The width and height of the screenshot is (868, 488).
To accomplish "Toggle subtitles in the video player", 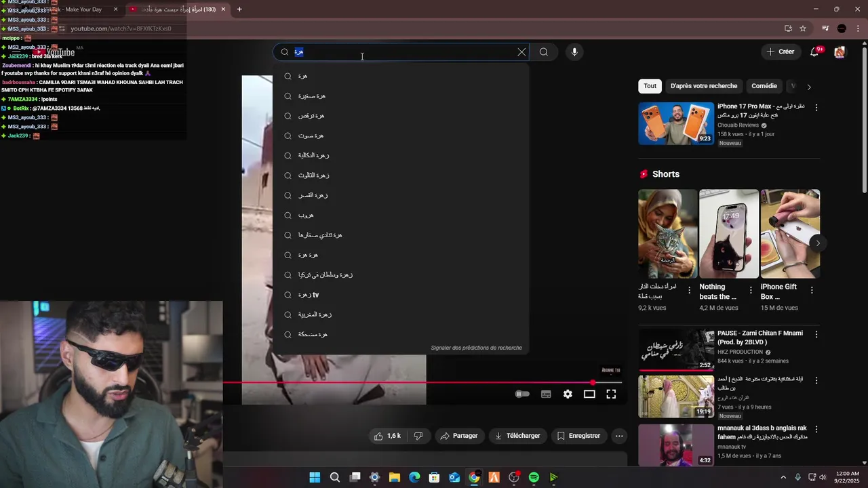I will point(546,394).
